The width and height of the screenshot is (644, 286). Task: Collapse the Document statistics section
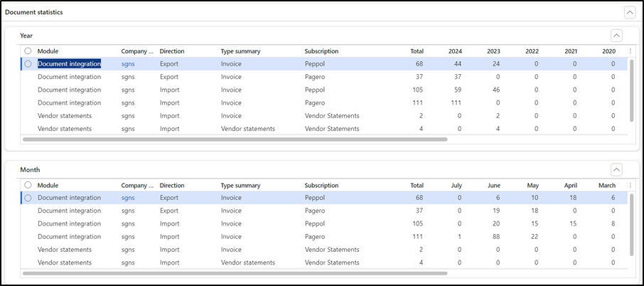pos(630,13)
